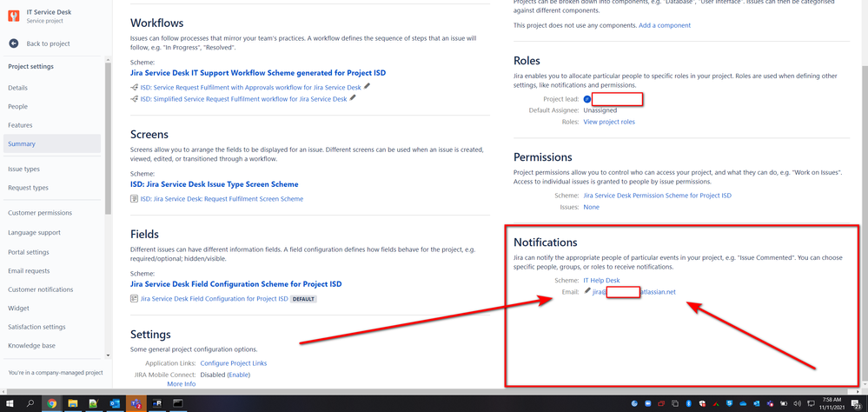Open the Windows notification center icon
The width and height of the screenshot is (868, 412).
(x=856, y=405)
